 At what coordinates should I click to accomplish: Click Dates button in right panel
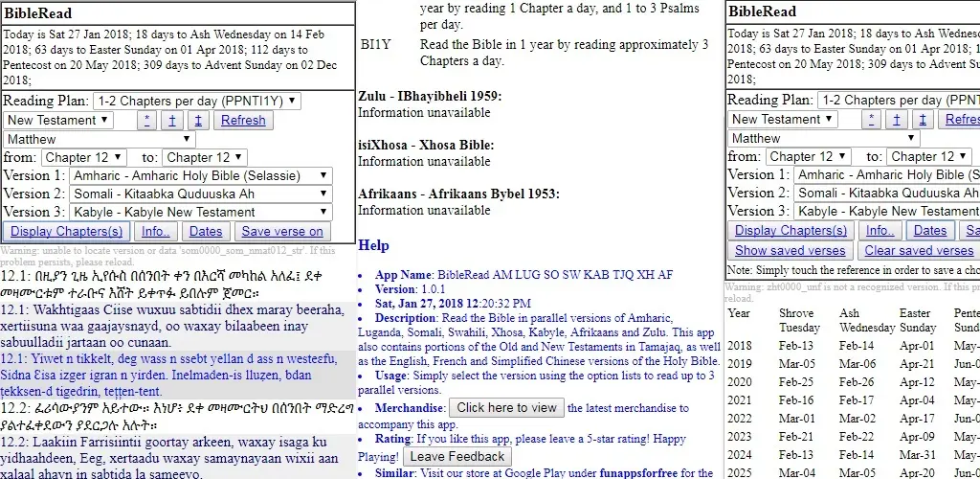[930, 230]
